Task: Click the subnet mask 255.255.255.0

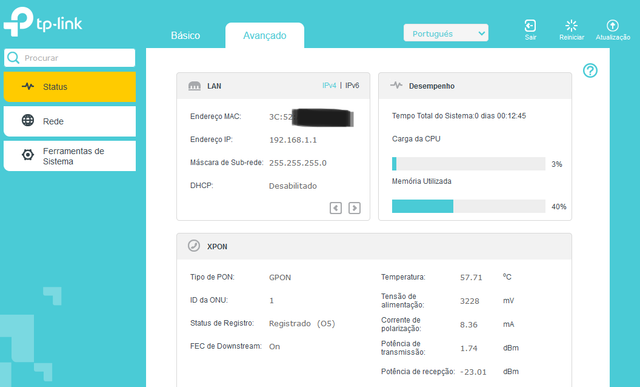Action: point(298,163)
